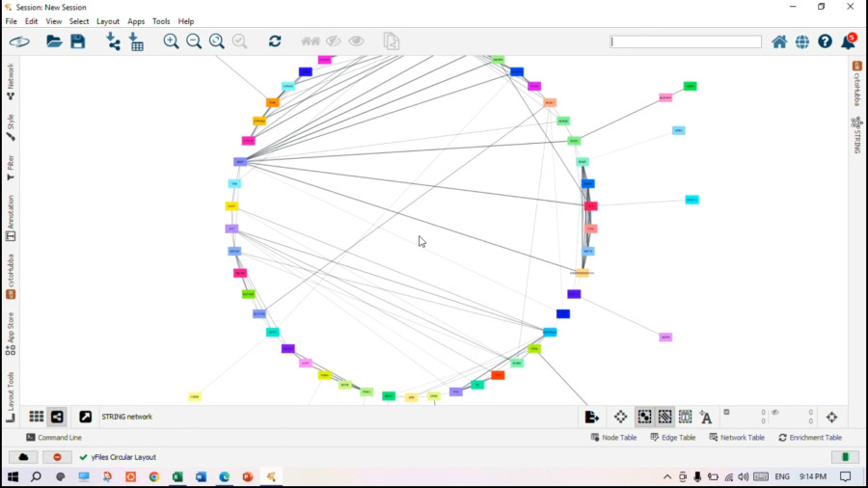Click the memory status green indicator
Screen dimensions: 868x488
pos(845,457)
